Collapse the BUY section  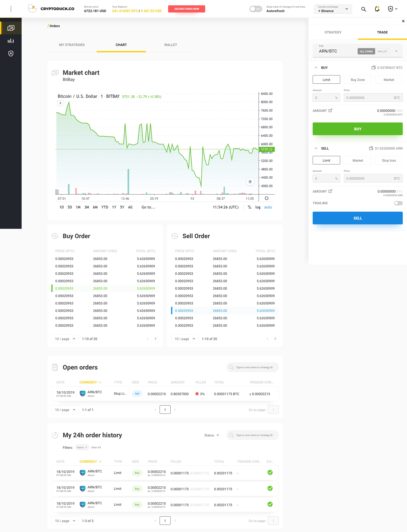click(x=316, y=68)
